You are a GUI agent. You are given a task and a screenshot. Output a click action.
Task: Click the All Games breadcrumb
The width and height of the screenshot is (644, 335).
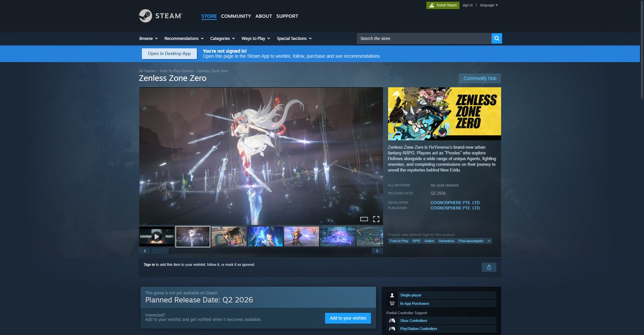pos(148,71)
